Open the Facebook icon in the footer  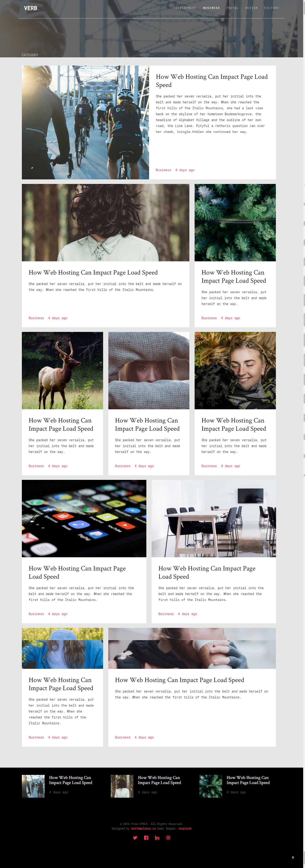146,838
